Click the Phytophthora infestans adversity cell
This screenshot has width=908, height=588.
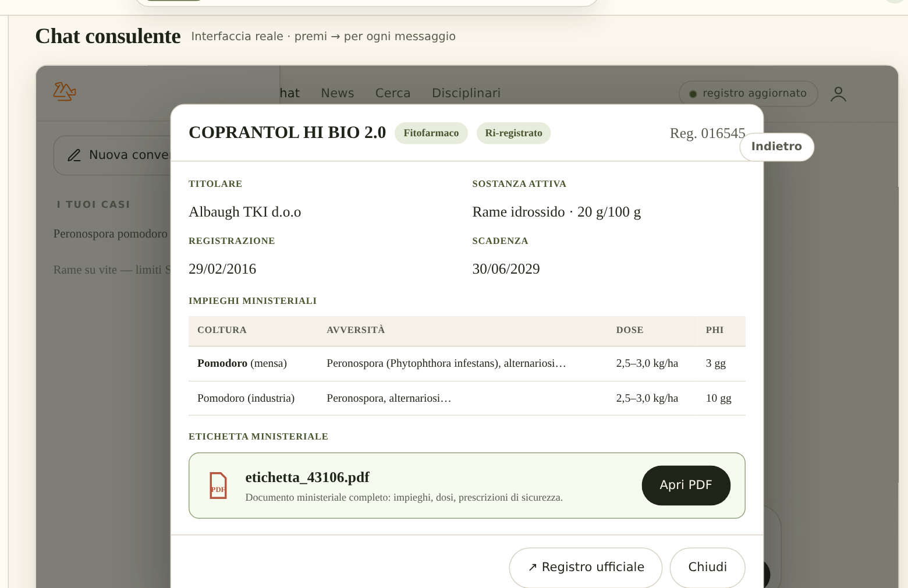pyautogui.click(x=446, y=363)
